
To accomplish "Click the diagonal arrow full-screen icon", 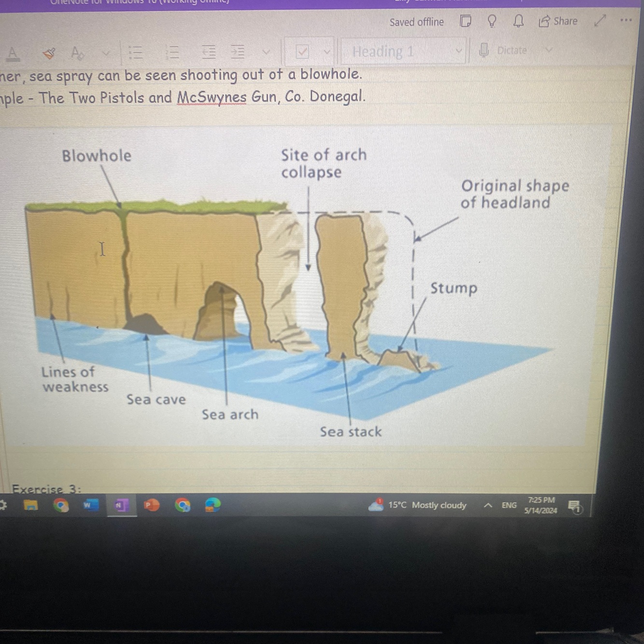I will click(x=600, y=20).
